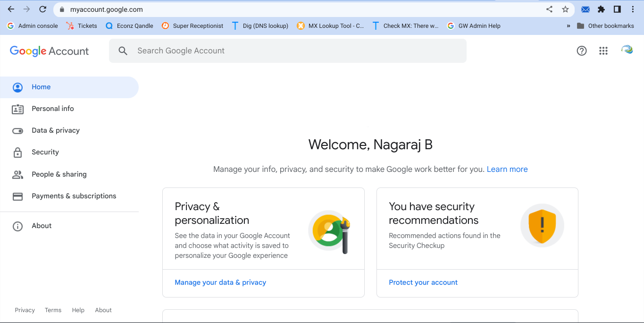Image resolution: width=644 pixels, height=323 pixels.
Task: Click the Welcome, Nagaraj B heading
Action: [370, 144]
